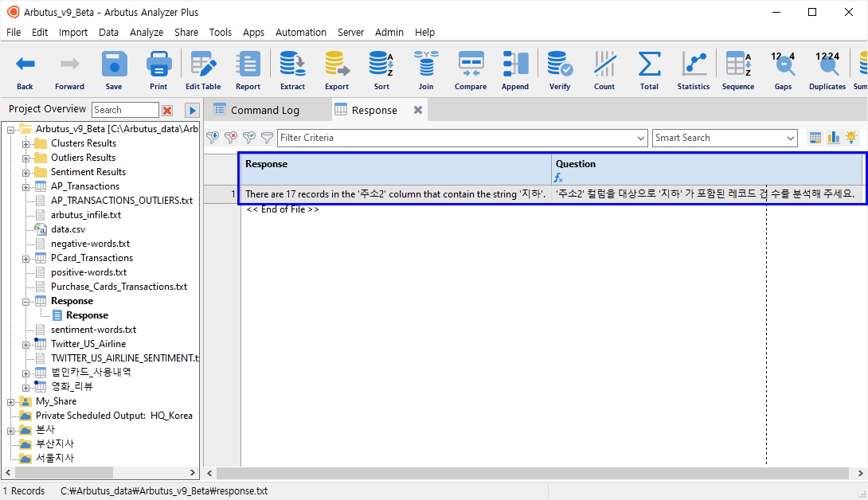Select sentiment-words.txt in the tree
Image resolution: width=868 pixels, height=500 pixels.
pos(93,330)
